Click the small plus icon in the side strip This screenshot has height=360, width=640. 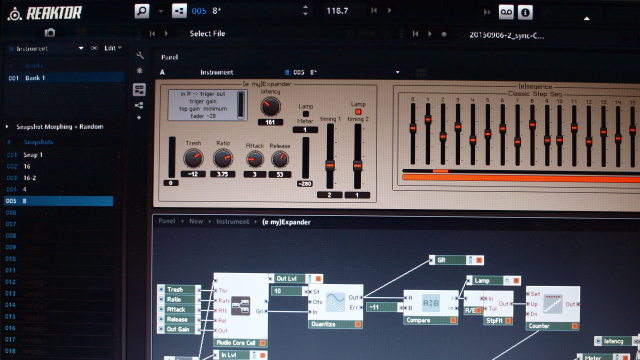(x=139, y=118)
